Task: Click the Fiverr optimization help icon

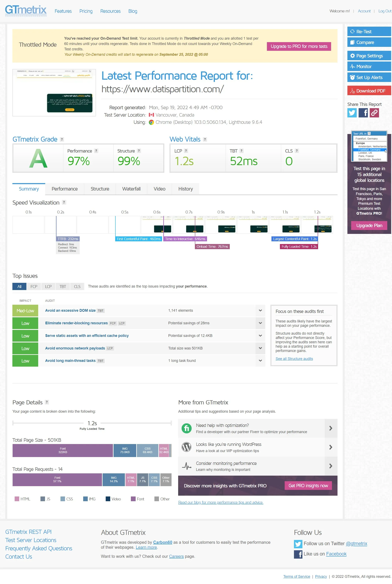Action: click(x=186, y=428)
